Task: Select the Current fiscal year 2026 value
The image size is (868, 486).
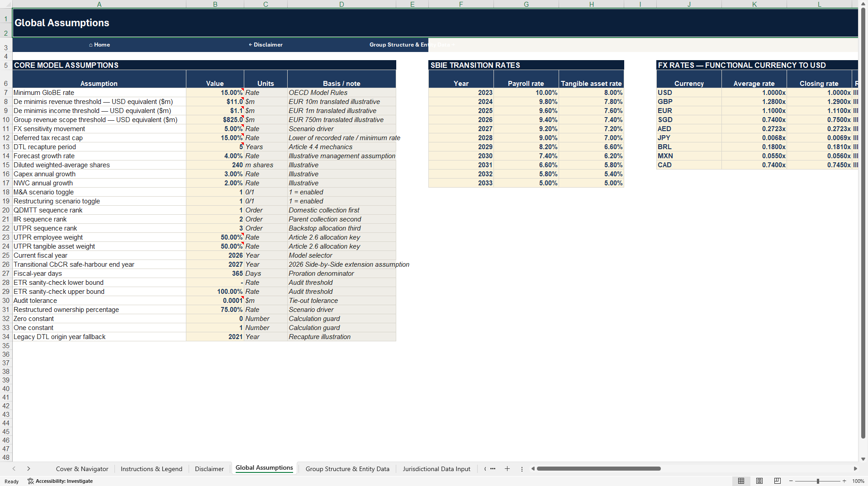Action: (215, 255)
